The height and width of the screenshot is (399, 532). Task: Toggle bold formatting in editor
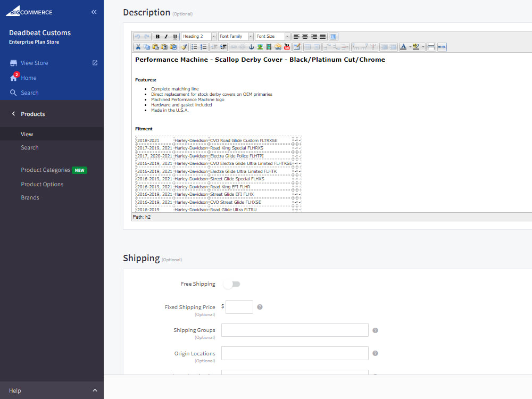click(157, 36)
